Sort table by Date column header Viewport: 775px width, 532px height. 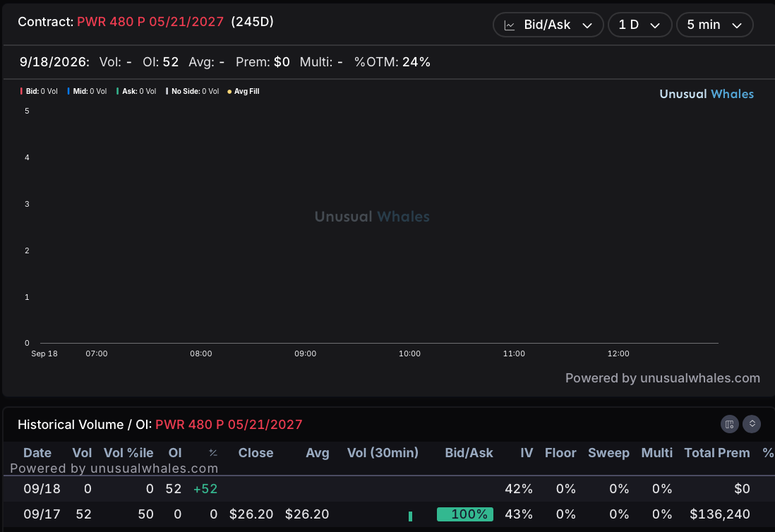coord(37,453)
